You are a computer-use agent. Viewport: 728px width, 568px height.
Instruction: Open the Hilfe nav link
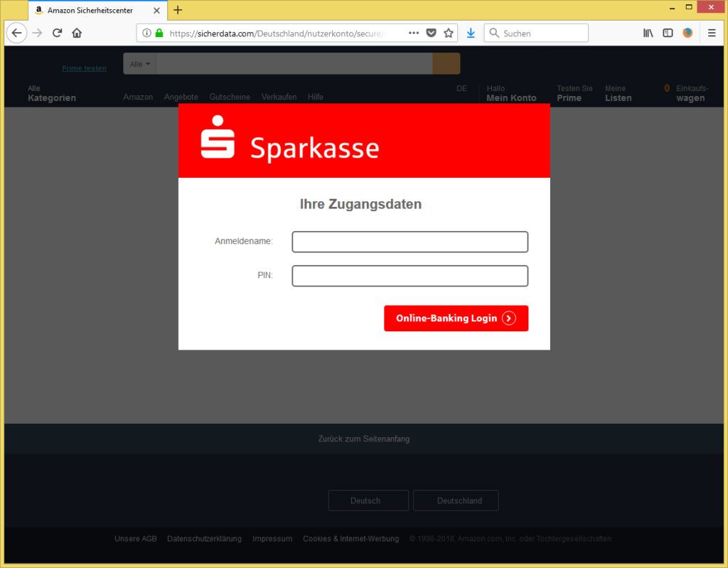315,97
